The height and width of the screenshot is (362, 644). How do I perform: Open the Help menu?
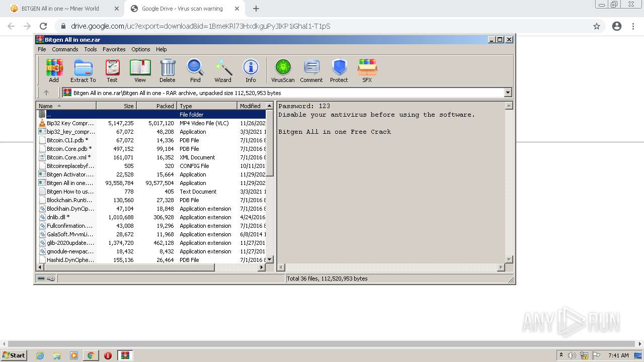[161, 49]
